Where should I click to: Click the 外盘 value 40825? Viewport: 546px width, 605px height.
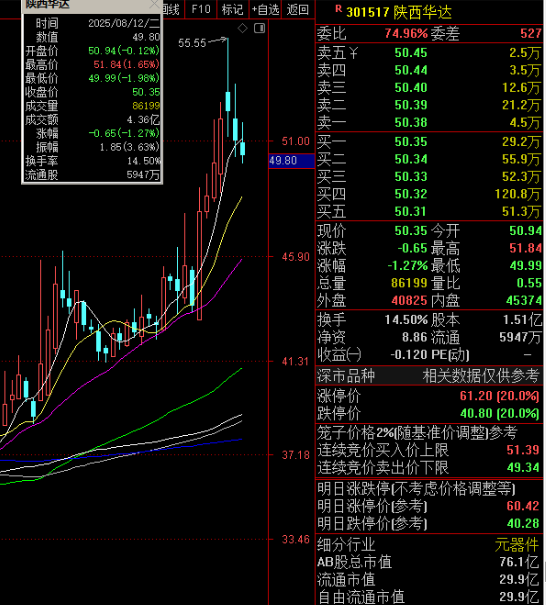point(409,301)
